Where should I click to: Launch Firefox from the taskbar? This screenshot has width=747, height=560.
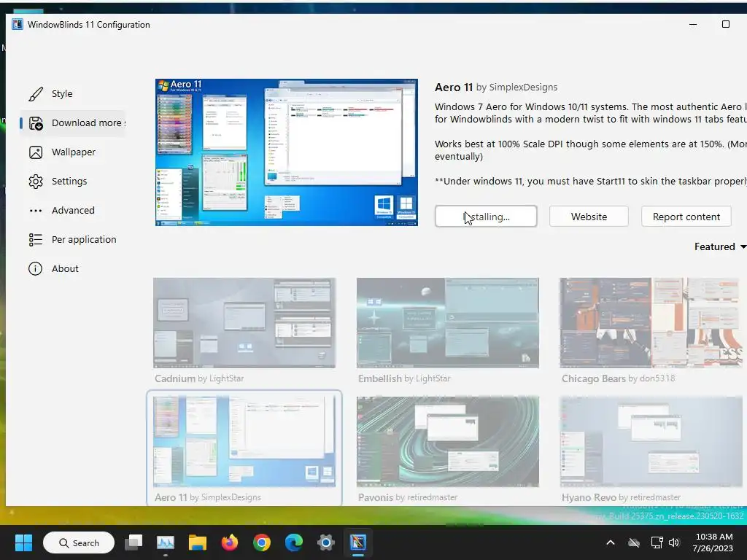pyautogui.click(x=230, y=542)
